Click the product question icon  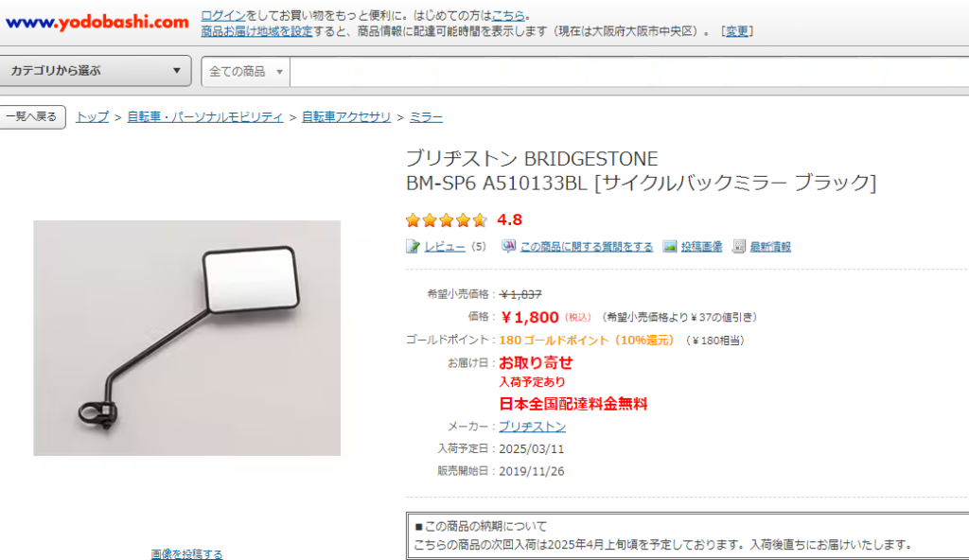pyautogui.click(x=508, y=246)
